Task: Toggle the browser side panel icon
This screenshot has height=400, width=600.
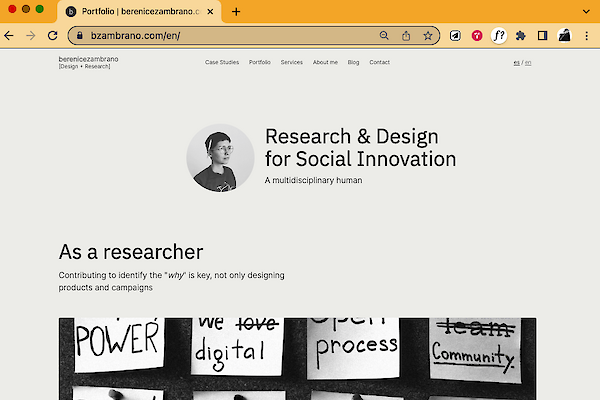Action: pyautogui.click(x=542, y=36)
